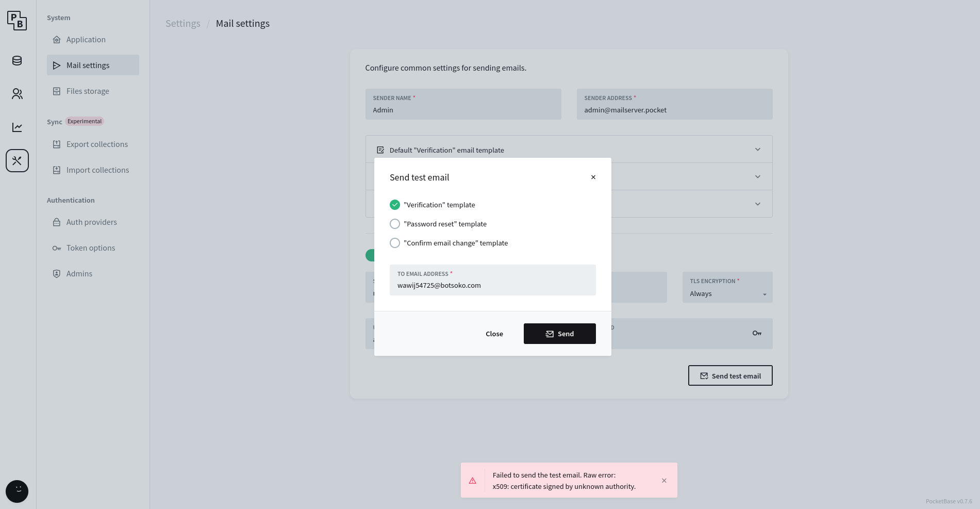Screen dimensions: 980x509
Task: Click the key icon in password field
Action: click(x=756, y=333)
